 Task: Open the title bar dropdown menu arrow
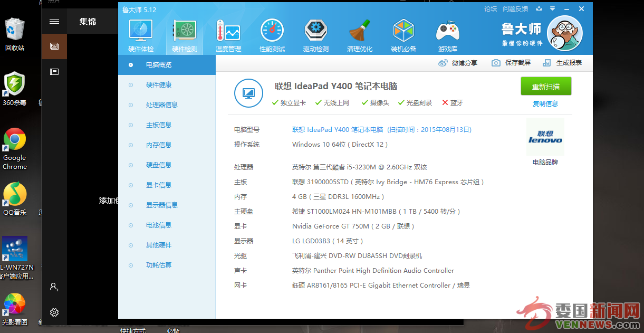(x=552, y=9)
